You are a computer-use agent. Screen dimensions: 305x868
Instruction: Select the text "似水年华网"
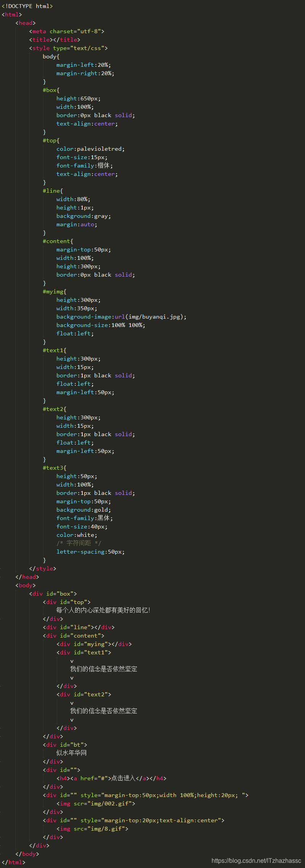72,753
